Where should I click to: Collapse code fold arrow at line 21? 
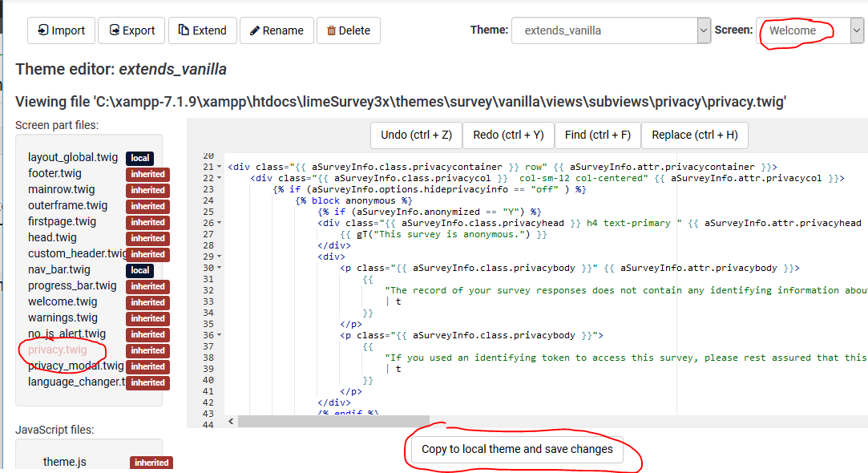point(220,167)
